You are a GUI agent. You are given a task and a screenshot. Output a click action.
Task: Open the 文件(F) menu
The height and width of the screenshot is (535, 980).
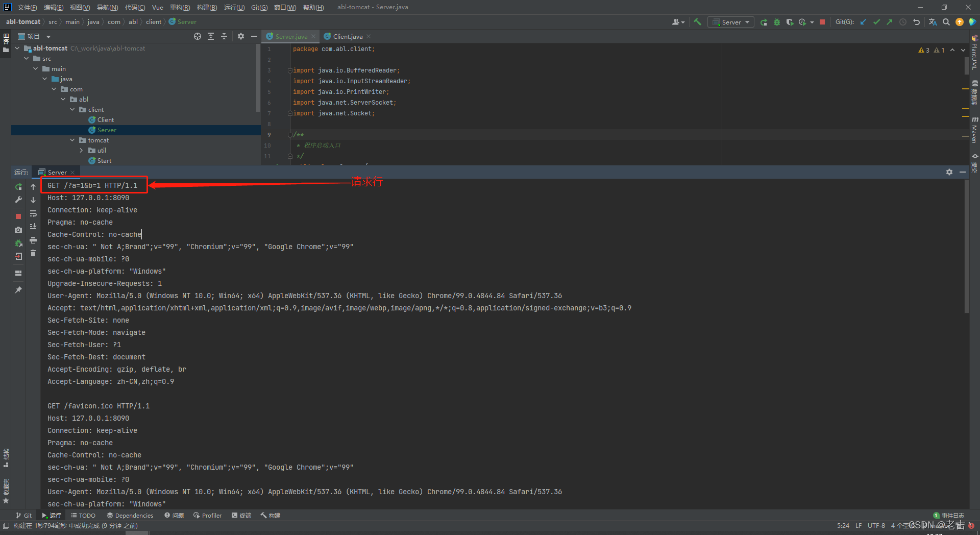[27, 7]
